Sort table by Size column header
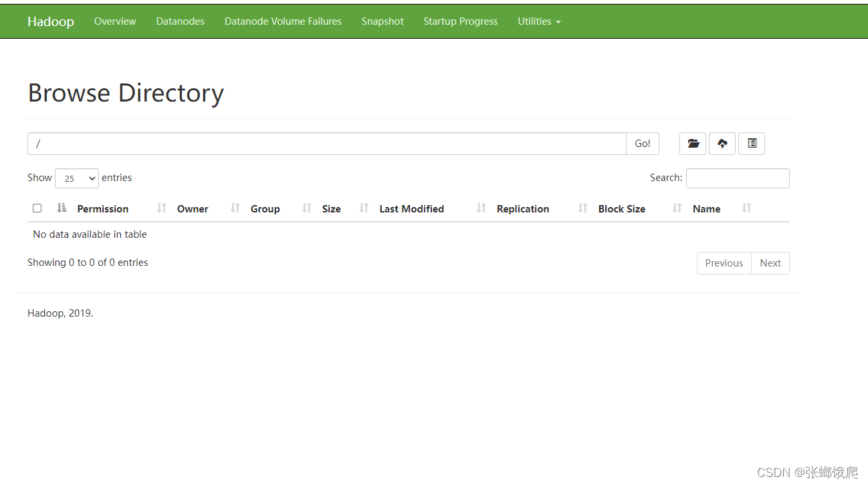868x485 pixels. click(x=332, y=209)
